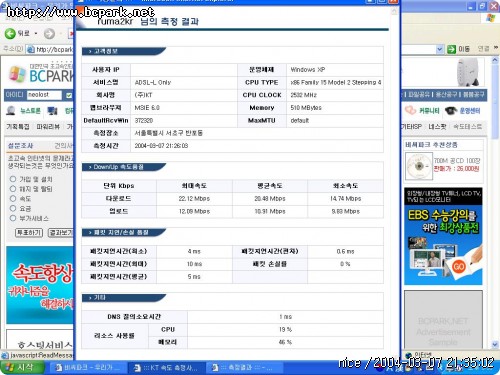This screenshot has width=500, height=375.
Task: Click the 12.09 Mbps maximum upload value
Action: 194,211
